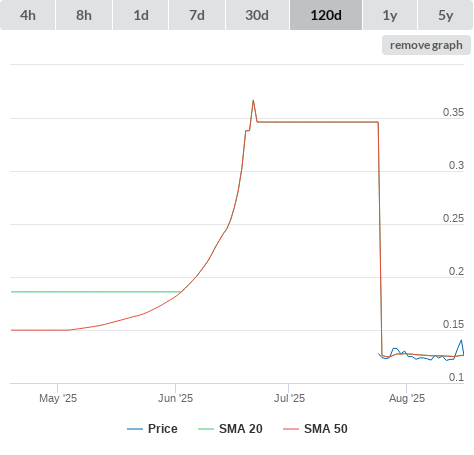Choose the 7d time range

pos(197,15)
